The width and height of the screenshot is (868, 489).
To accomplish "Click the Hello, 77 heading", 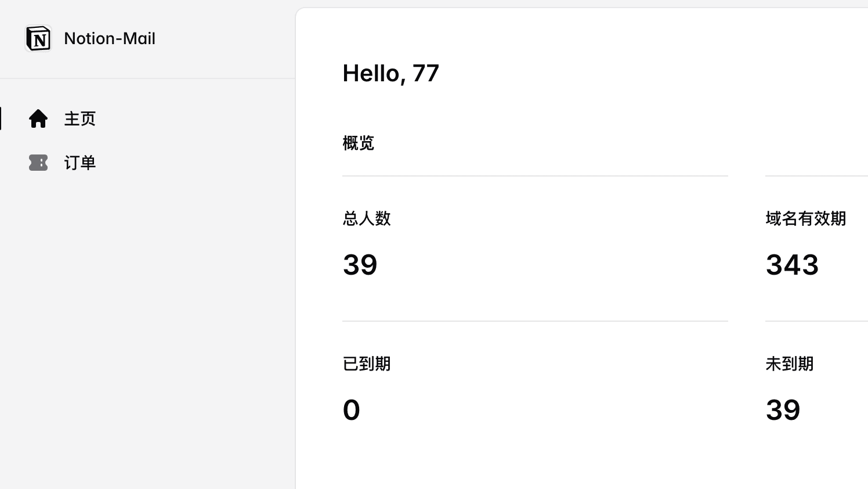I will [x=390, y=73].
